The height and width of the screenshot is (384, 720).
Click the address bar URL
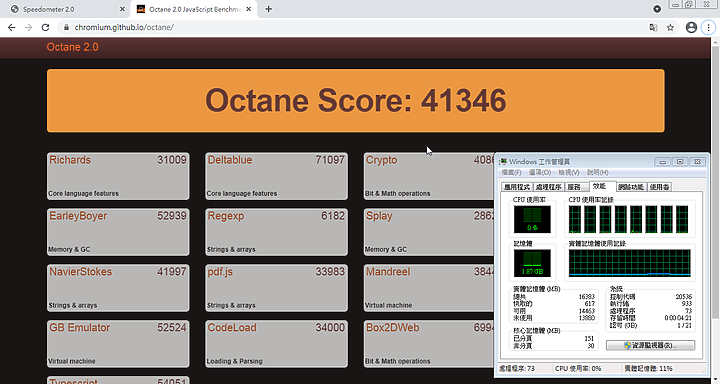click(x=124, y=28)
